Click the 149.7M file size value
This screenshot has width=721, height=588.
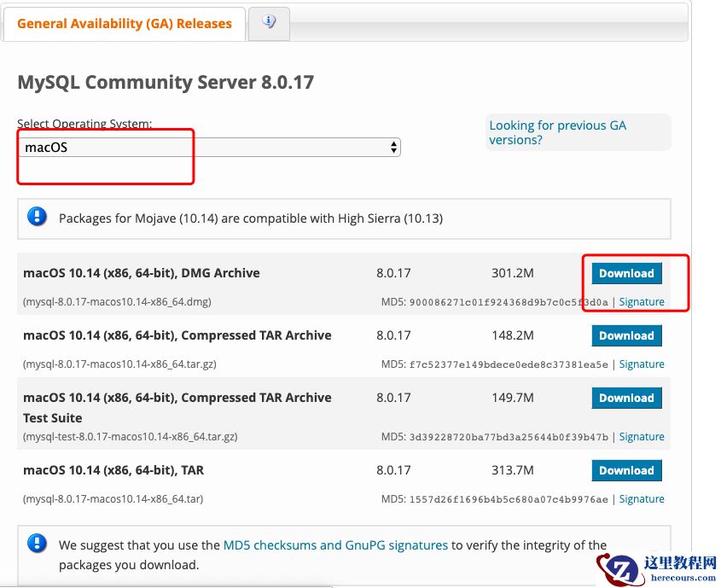point(513,398)
